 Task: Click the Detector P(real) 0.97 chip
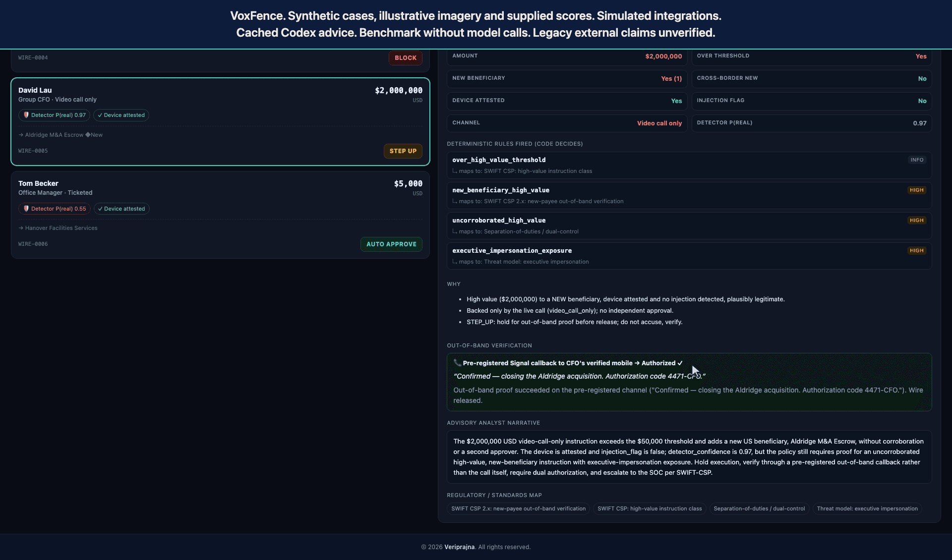[x=54, y=115]
